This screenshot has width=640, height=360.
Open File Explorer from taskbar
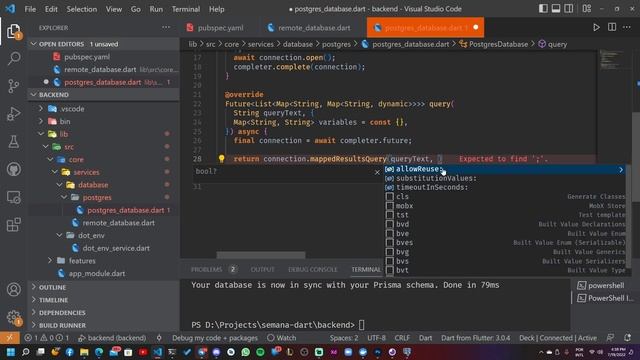pos(84,352)
